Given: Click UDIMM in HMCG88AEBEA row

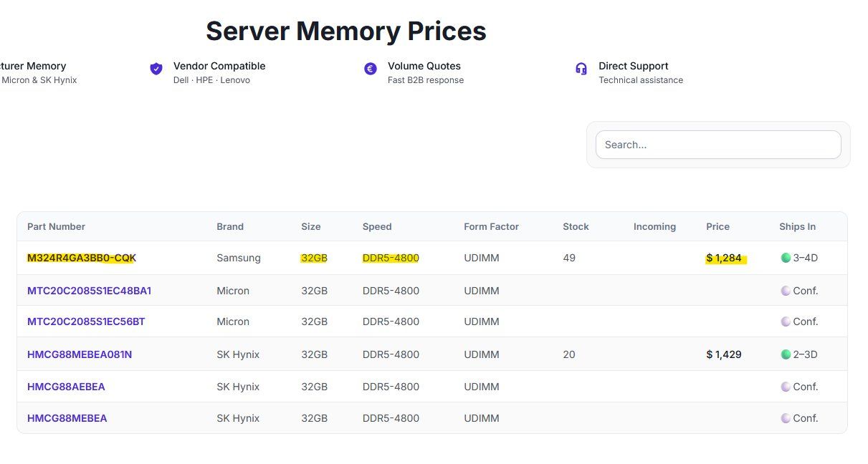Looking at the screenshot, I should coord(482,387).
